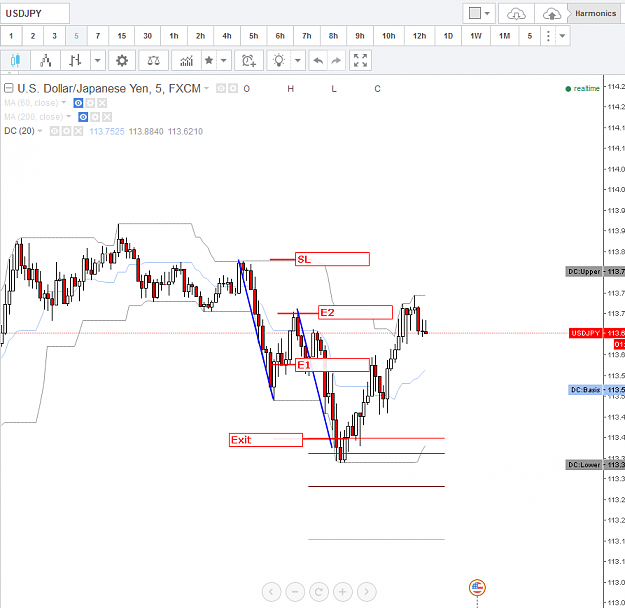Screen dimensions: 625x608
Task: Click the US flag economic event marker
Action: pos(477,587)
